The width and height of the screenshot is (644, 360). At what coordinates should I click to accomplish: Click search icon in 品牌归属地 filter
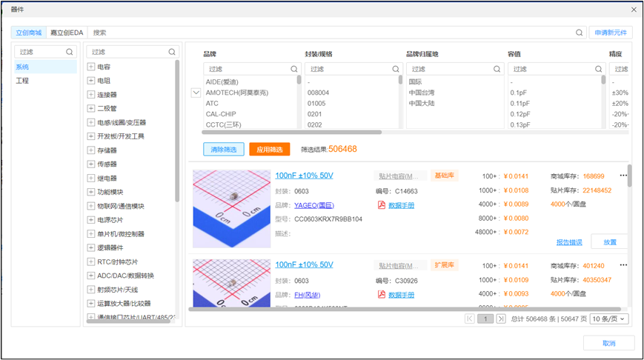point(497,69)
